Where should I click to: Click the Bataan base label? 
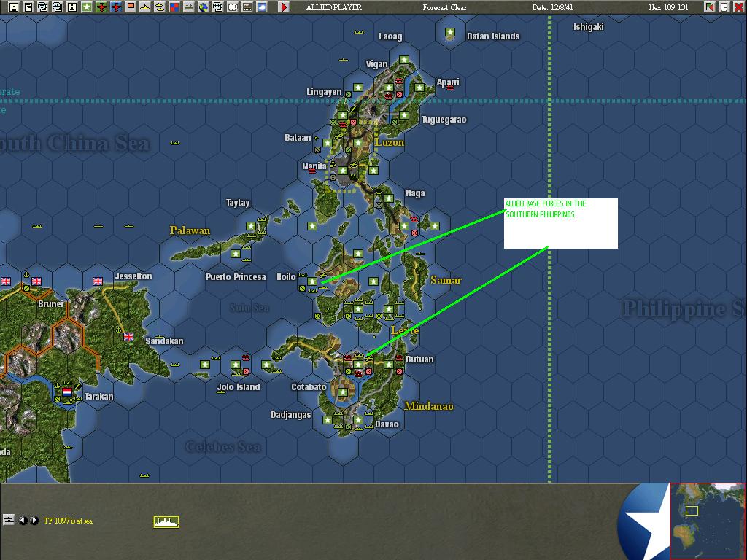click(298, 138)
